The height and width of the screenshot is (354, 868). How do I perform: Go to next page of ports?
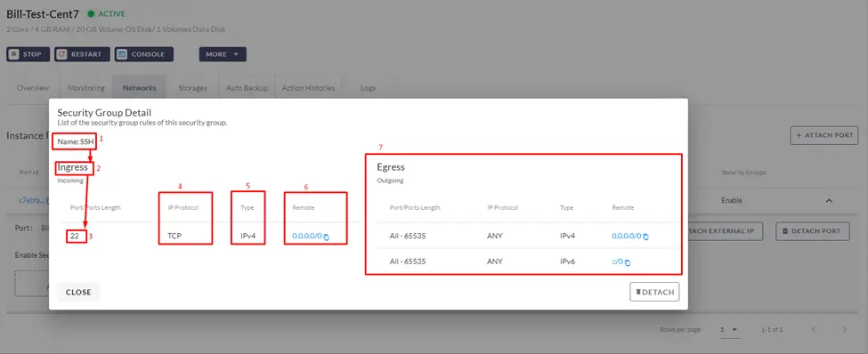844,330
